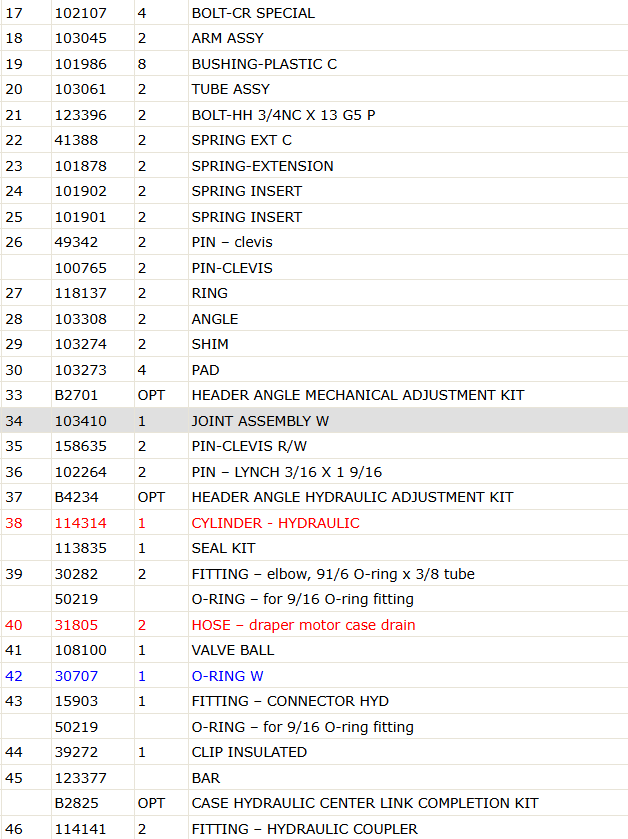Select the highlighted JOINT ASSEMBLY W row
Image resolution: width=628 pixels, height=839 pixels.
point(314,421)
